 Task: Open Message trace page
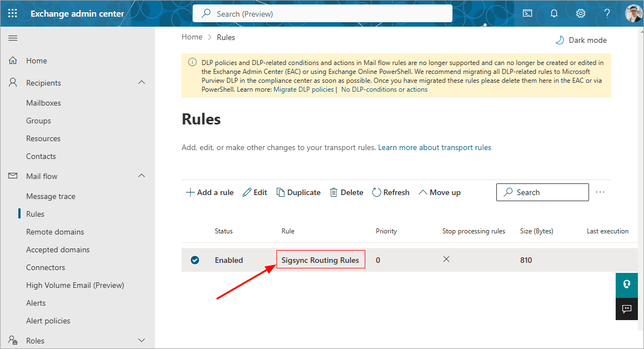51,196
